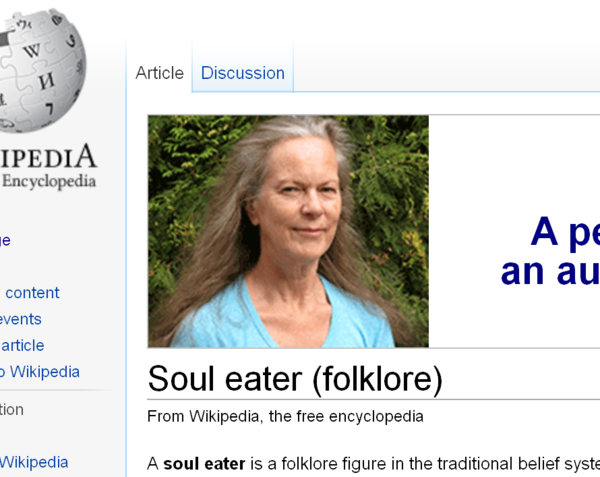The width and height of the screenshot is (600, 477).
Task: Click the Soul eater (folklore) page title
Action: click(x=295, y=378)
